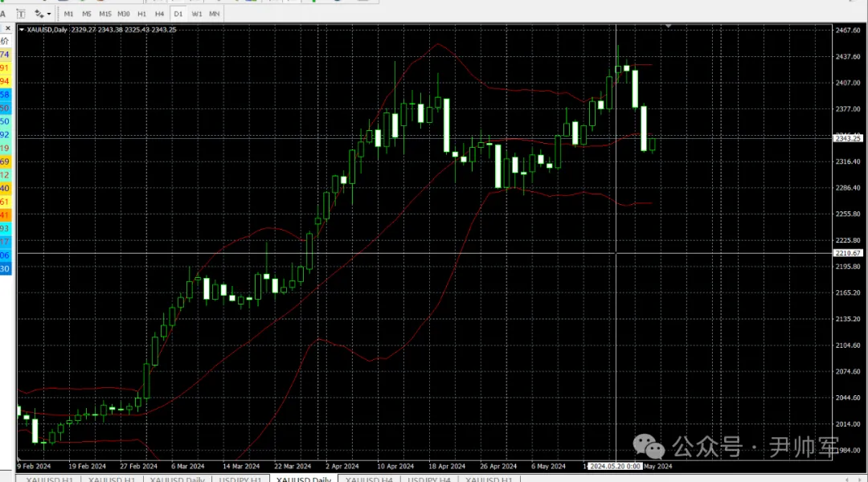Click the chart shift triangle marker

669,27
